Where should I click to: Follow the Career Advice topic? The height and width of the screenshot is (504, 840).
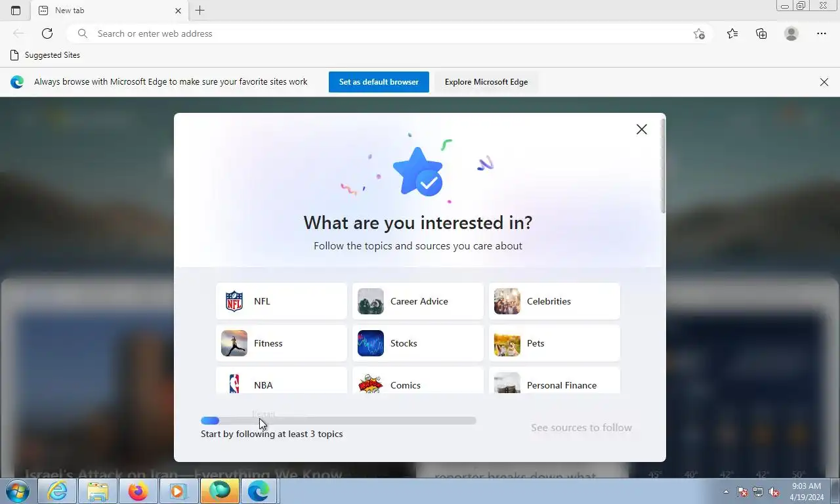(x=418, y=301)
